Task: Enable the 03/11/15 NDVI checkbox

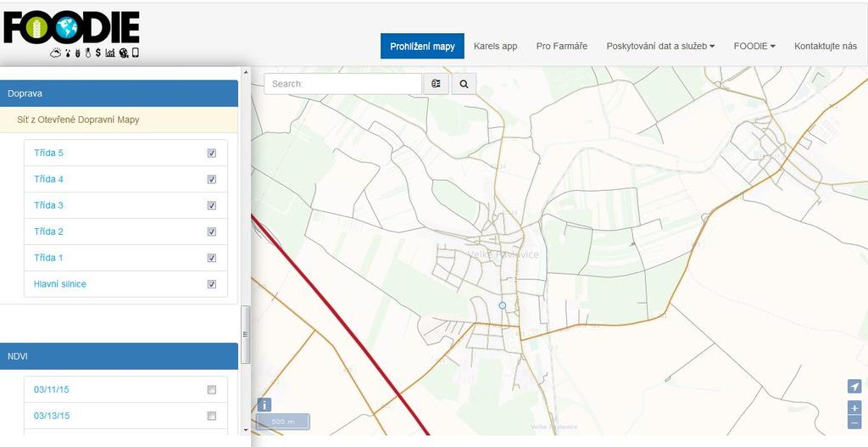Action: (211, 390)
